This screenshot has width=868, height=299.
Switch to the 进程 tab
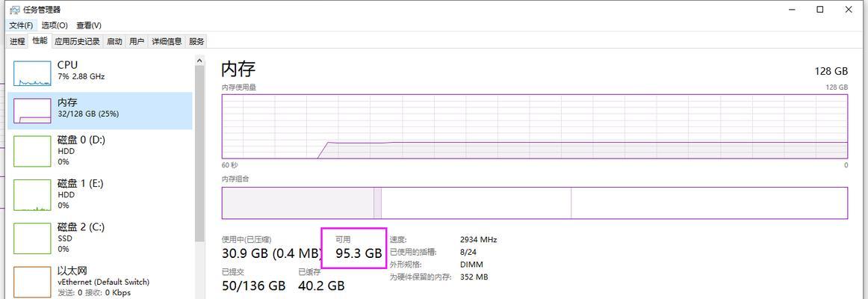(17, 42)
